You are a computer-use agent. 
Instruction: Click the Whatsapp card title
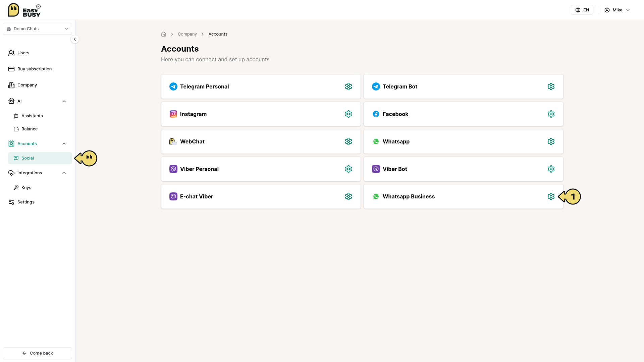click(x=396, y=141)
